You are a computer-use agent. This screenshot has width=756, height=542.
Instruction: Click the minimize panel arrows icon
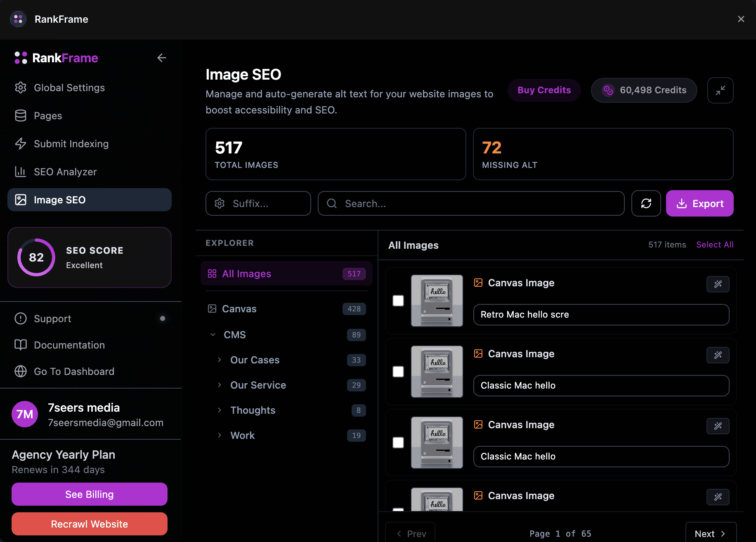[x=720, y=90]
